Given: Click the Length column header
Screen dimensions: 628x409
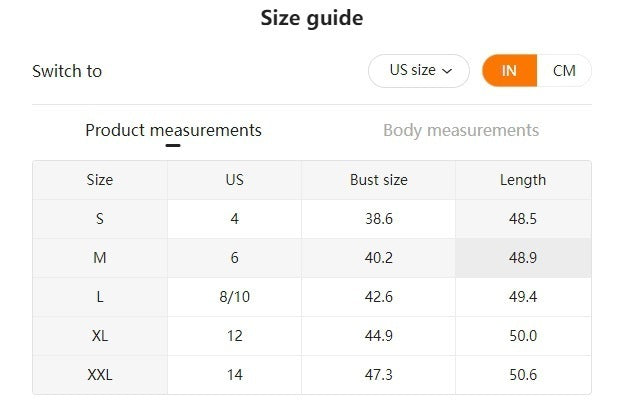Looking at the screenshot, I should (523, 180).
